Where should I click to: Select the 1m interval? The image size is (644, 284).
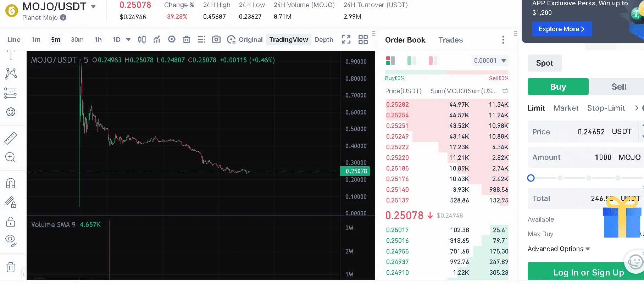click(x=36, y=40)
